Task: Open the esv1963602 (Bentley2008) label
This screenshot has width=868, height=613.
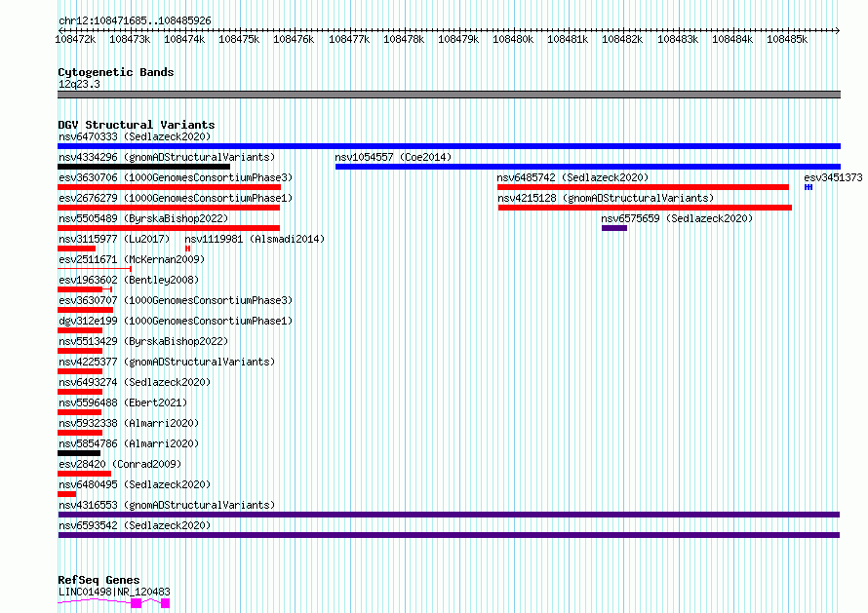Action: pyautogui.click(x=129, y=280)
